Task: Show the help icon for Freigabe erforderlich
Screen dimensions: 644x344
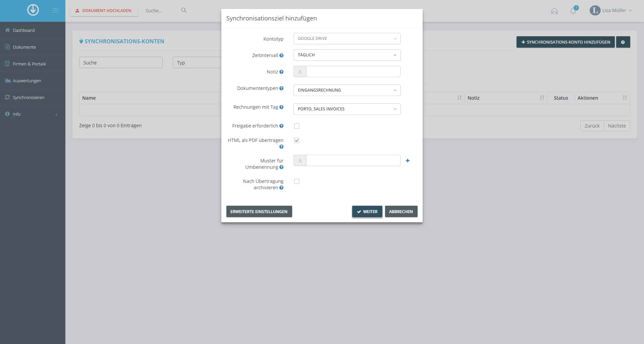Action: [281, 126]
